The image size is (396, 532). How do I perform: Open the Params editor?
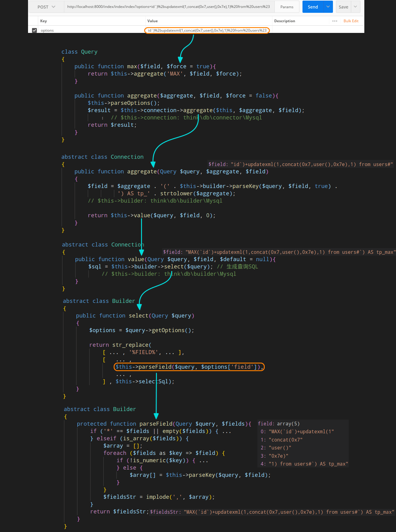(287, 7)
